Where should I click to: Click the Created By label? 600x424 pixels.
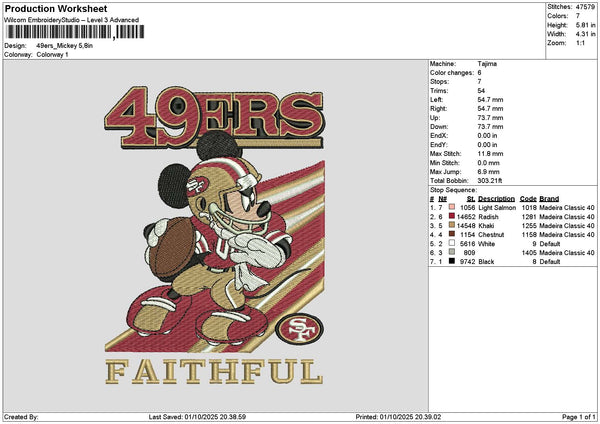coord(21,417)
